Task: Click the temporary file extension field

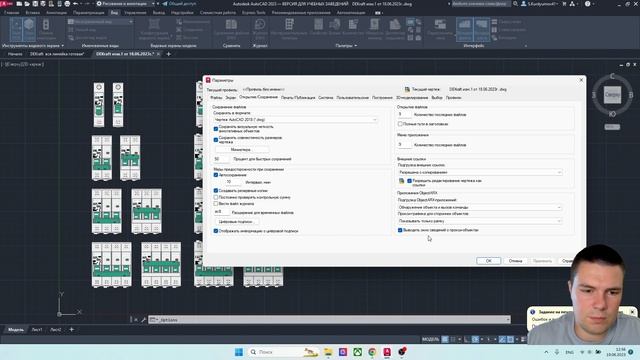Action: tap(222, 212)
